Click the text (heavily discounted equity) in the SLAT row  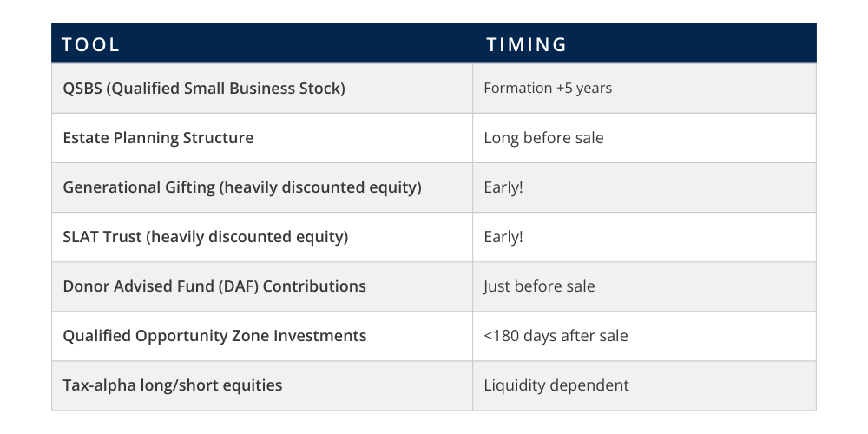pyautogui.click(x=247, y=237)
